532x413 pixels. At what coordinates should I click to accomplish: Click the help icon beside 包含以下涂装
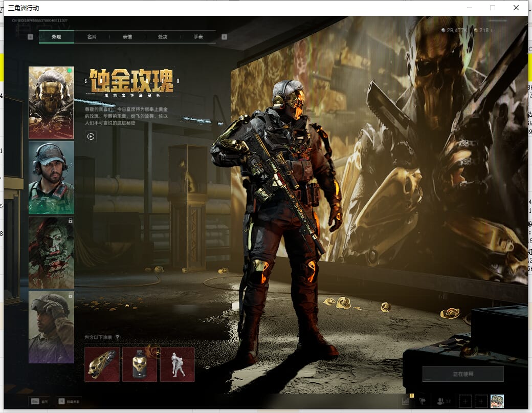(117, 337)
